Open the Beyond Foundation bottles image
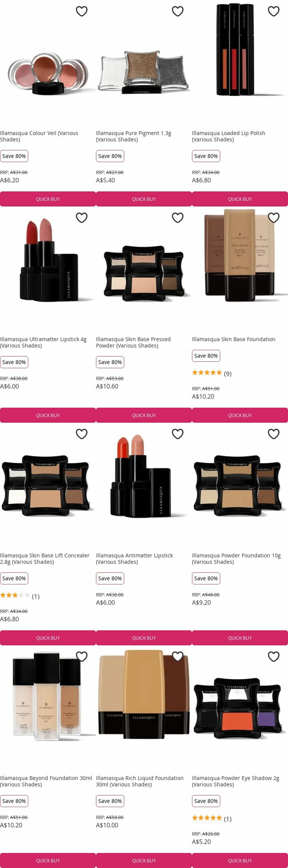This screenshot has width=288, height=868. click(x=48, y=696)
